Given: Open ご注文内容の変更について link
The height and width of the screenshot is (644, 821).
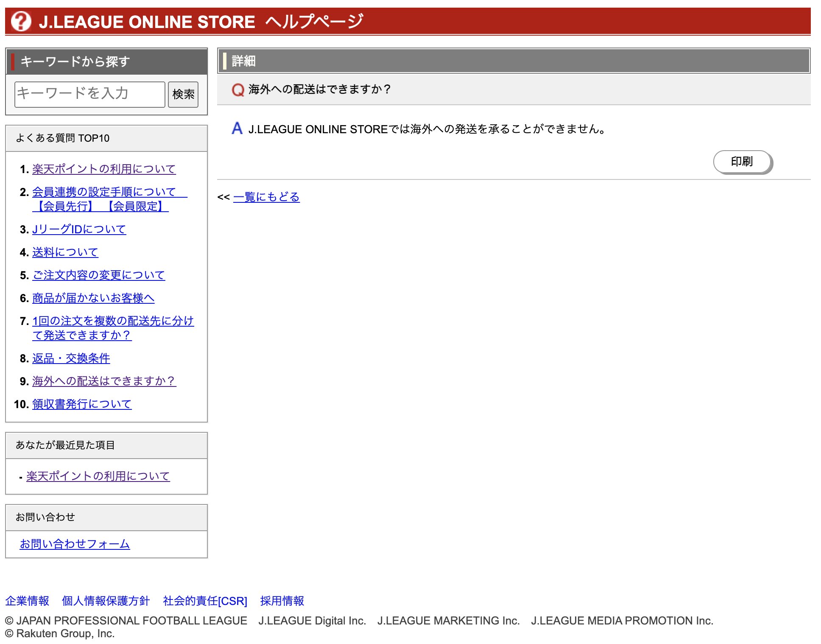Looking at the screenshot, I should tap(99, 275).
